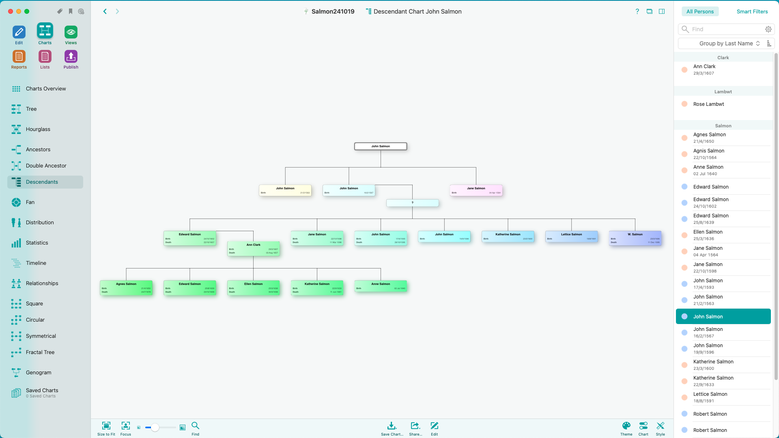The height and width of the screenshot is (438, 779).
Task: Open the Reports section icon
Action: (19, 57)
